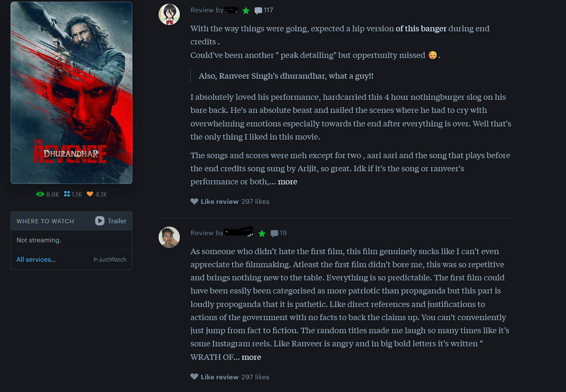Viewport: 566px width, 392px height.
Task: Click the blue lists grid icon
Action: click(67, 194)
